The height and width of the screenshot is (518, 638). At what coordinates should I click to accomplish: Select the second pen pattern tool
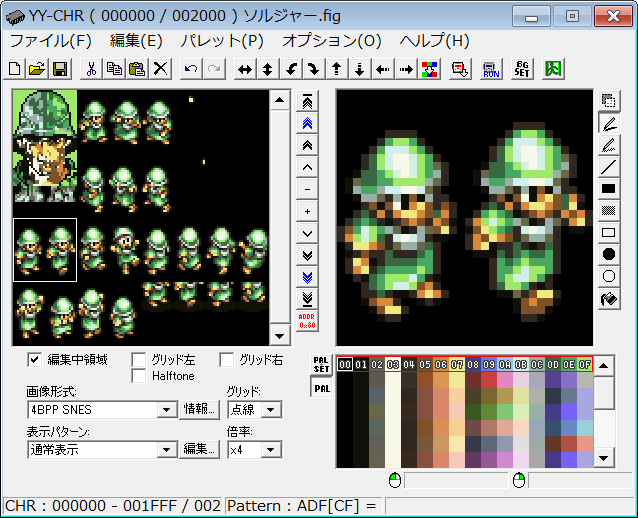(609, 145)
